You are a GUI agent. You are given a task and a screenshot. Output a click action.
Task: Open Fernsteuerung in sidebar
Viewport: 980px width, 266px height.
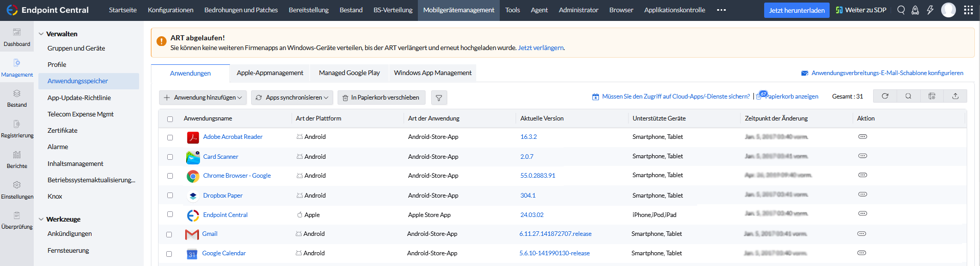coord(68,251)
